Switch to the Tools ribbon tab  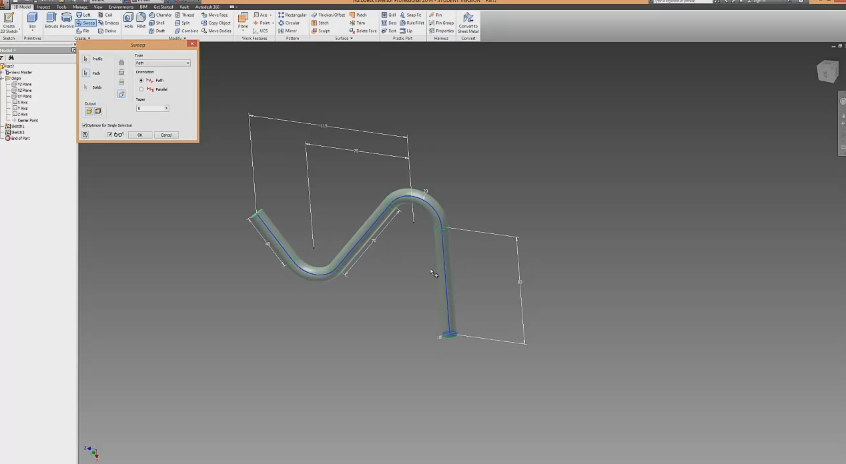(61, 7)
